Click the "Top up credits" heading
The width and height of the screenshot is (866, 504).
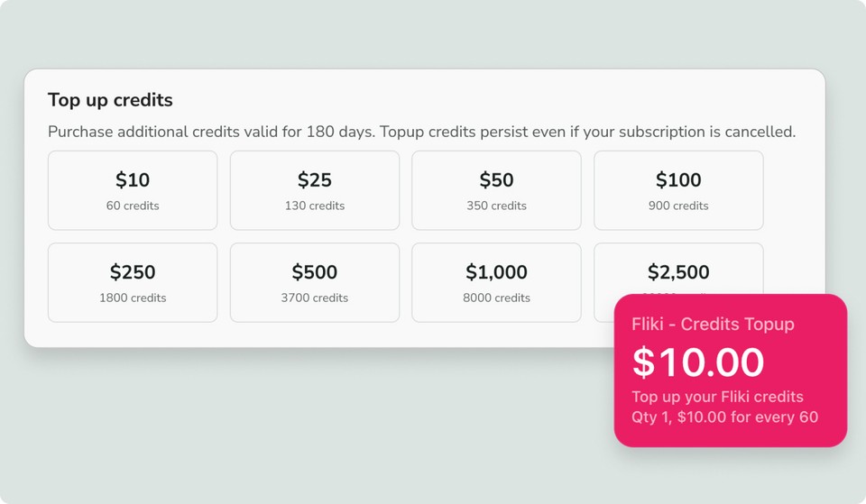click(x=110, y=100)
